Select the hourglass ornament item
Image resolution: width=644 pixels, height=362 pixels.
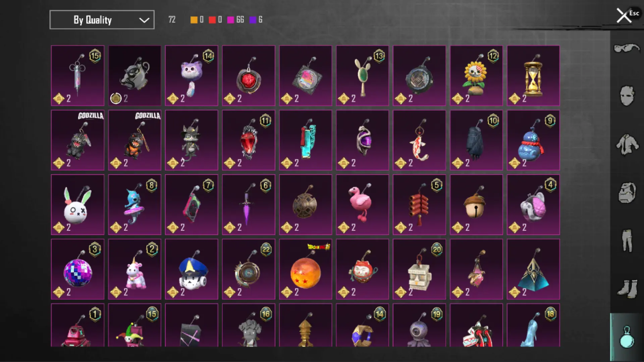tap(533, 76)
